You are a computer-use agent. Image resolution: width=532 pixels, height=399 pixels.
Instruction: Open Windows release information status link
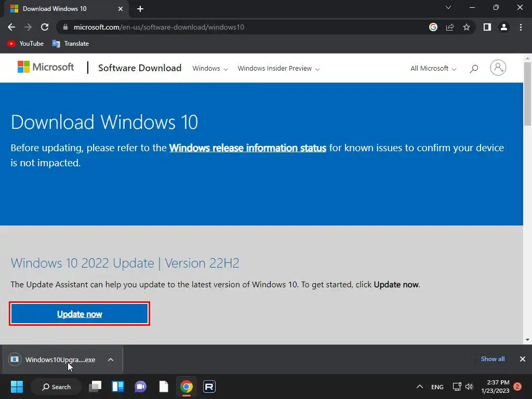pyautogui.click(x=248, y=148)
